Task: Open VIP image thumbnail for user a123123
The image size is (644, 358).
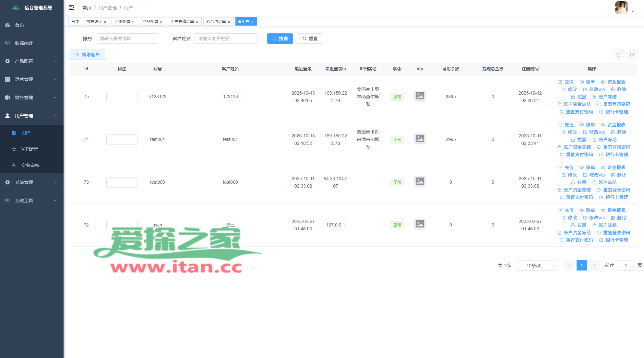Action: point(420,96)
